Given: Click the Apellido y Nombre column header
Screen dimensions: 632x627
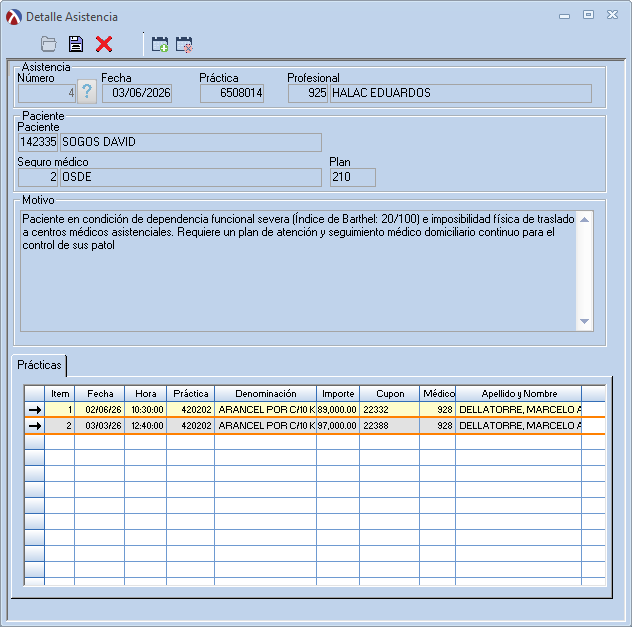Looking at the screenshot, I should click(x=519, y=394).
